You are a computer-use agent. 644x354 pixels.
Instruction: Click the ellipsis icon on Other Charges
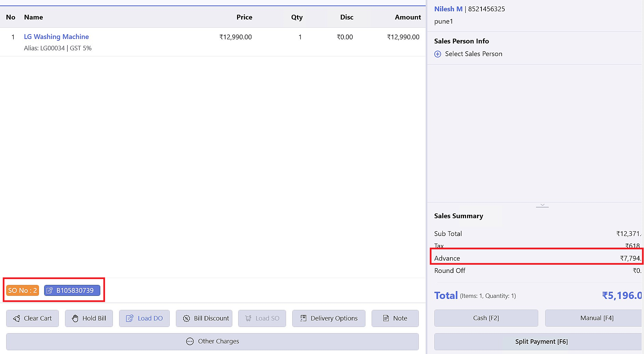(x=190, y=341)
